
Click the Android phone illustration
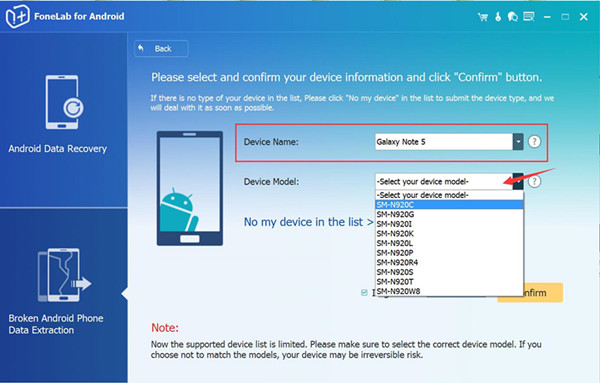(190, 188)
